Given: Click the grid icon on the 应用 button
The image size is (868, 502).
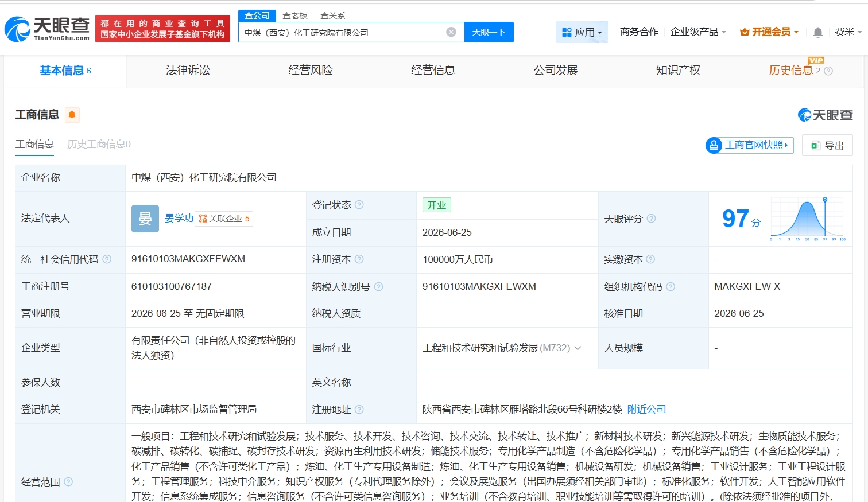Looking at the screenshot, I should [x=567, y=32].
